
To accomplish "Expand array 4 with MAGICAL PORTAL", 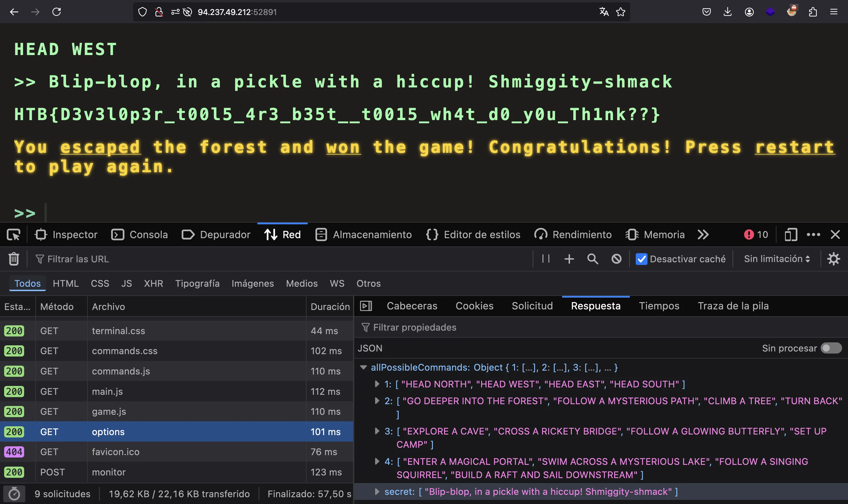I will coord(377,462).
